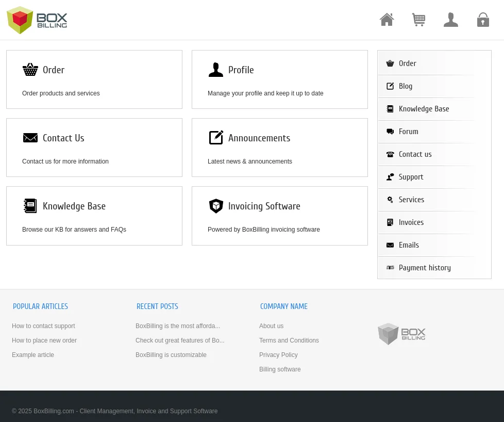Click the gray BoxBilling footer logo
The image size is (504, 422).
[x=401, y=334]
